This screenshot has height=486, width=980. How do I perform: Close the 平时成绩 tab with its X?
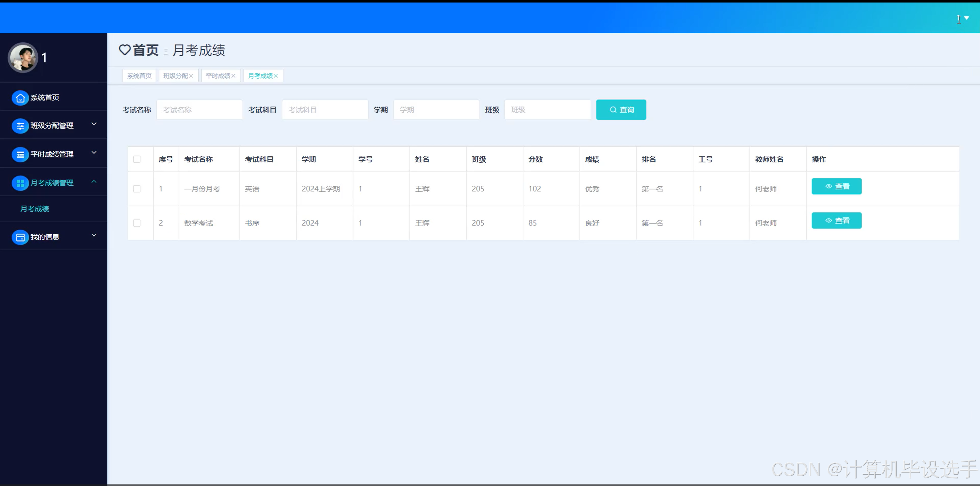(233, 76)
